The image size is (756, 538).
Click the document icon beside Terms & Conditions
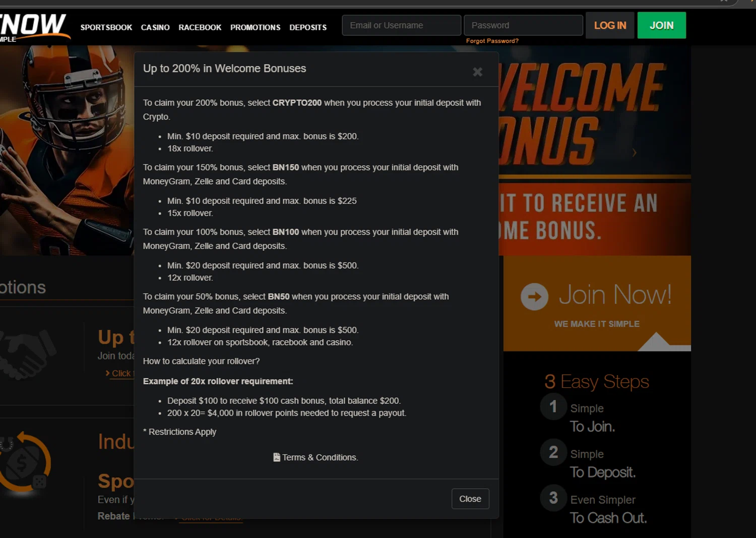(x=277, y=457)
